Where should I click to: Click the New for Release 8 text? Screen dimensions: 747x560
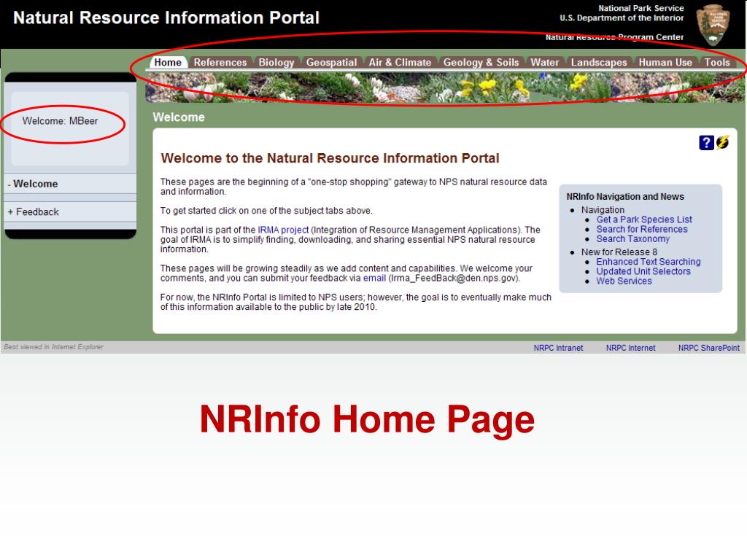[619, 252]
